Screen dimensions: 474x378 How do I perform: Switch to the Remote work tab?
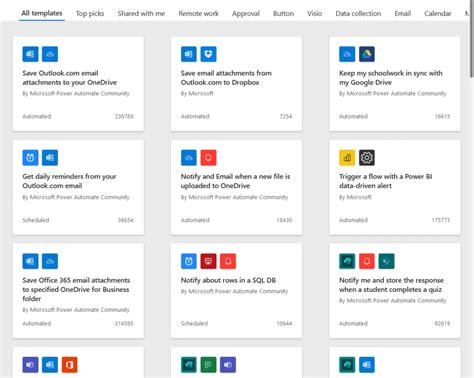click(199, 14)
